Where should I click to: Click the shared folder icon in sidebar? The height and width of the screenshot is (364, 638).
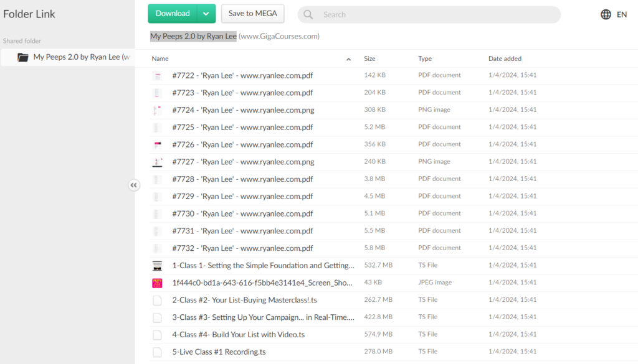click(23, 57)
